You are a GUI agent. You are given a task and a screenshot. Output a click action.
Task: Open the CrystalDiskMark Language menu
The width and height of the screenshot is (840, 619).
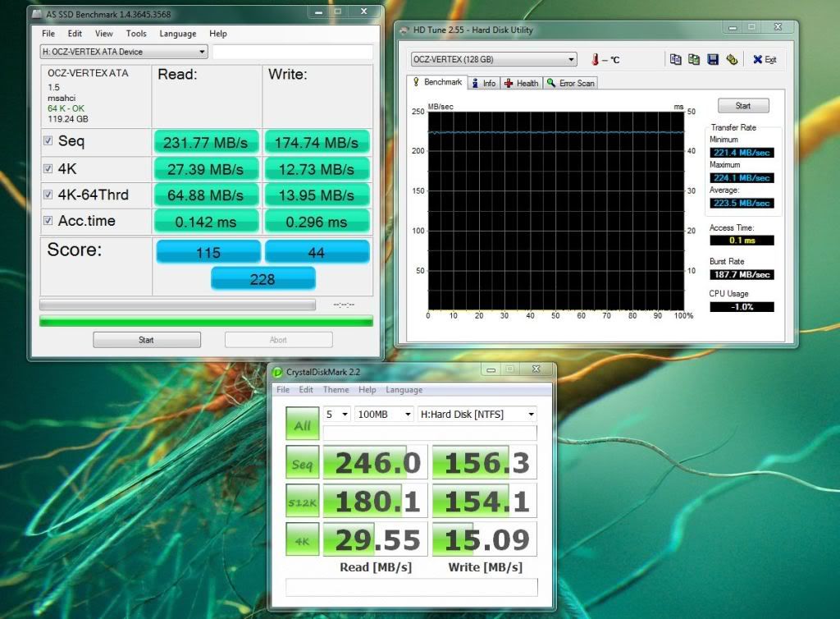click(x=404, y=390)
